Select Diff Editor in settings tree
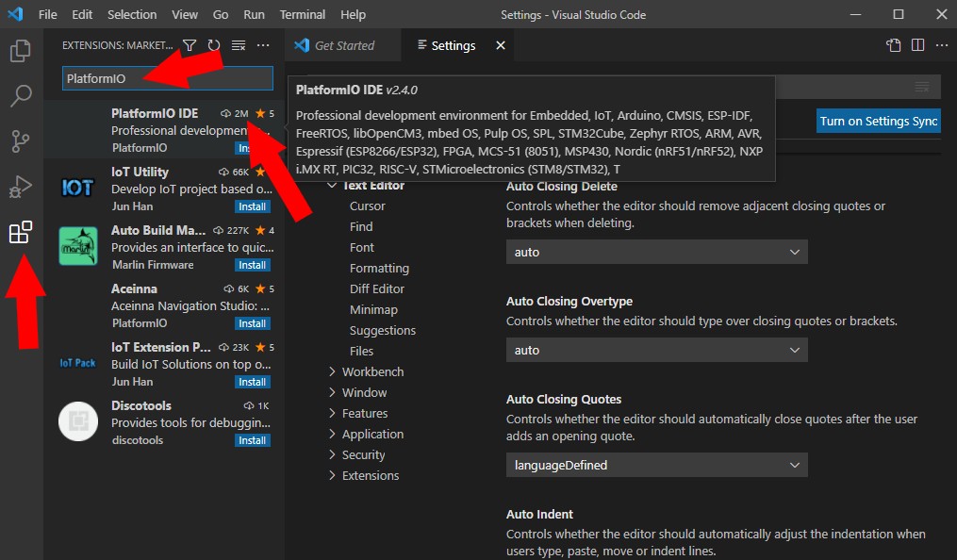The image size is (957, 560). (x=376, y=289)
